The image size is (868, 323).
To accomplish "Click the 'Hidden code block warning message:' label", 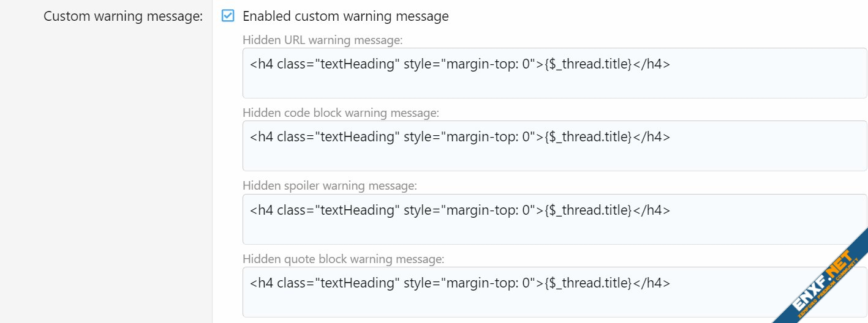I will point(341,113).
